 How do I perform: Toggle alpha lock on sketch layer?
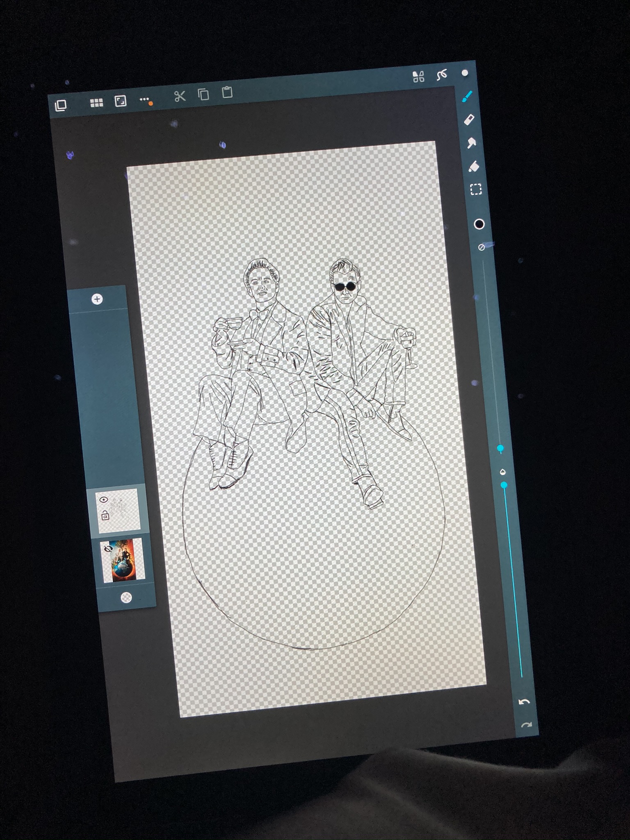click(x=105, y=516)
